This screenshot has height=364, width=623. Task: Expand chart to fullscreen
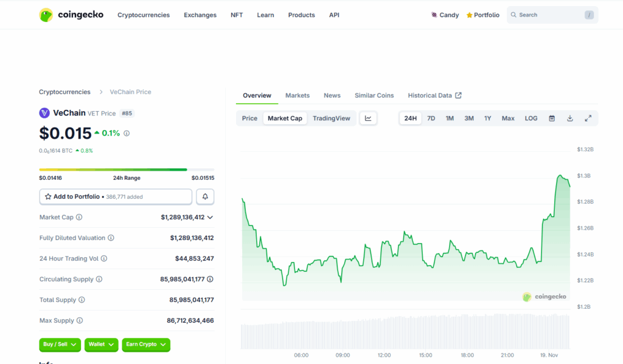click(x=588, y=118)
